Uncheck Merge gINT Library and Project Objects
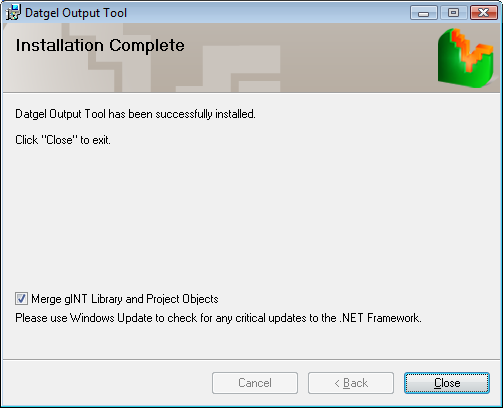Viewport: 503px width, 408px height. coord(21,299)
